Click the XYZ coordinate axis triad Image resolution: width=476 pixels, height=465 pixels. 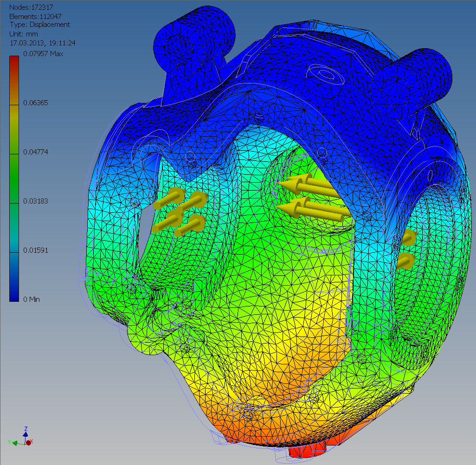coord(20,437)
